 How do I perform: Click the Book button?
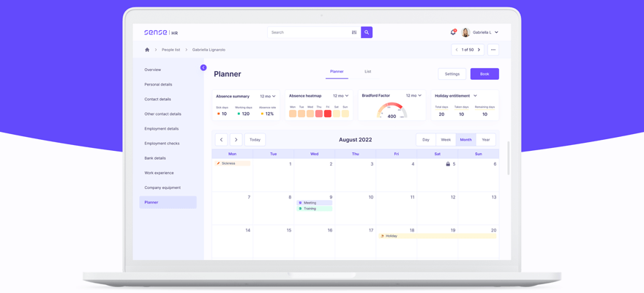[x=484, y=74]
